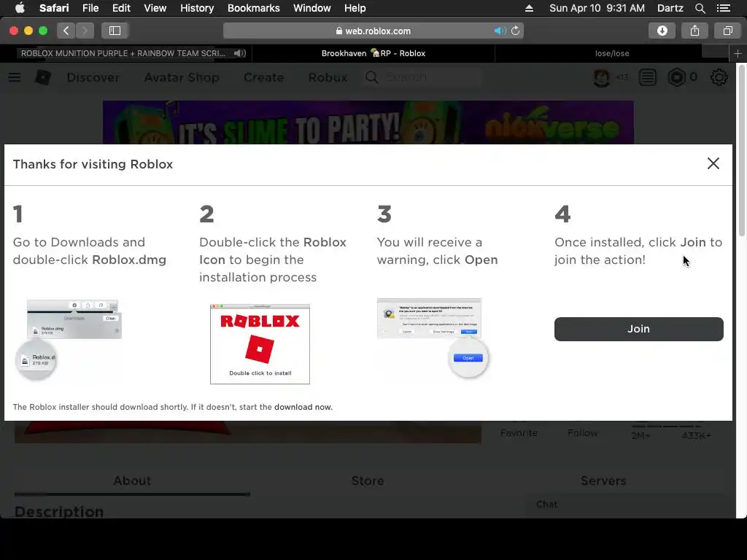Click the date and time in menu bar

click(x=597, y=8)
